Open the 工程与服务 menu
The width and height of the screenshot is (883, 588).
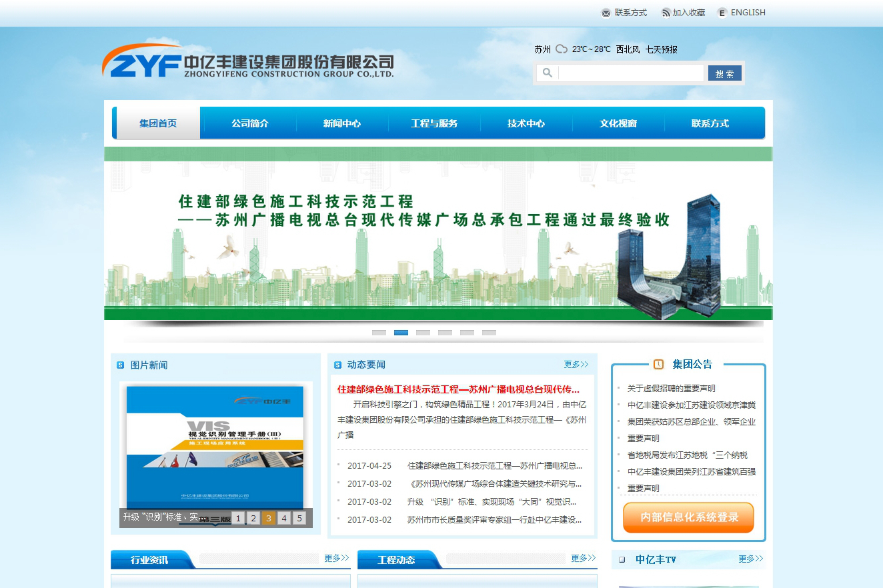pyautogui.click(x=434, y=123)
